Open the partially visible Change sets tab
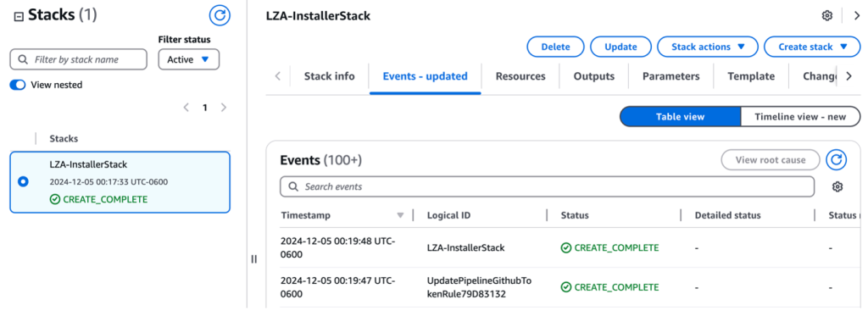This screenshot has height=311, width=868. tap(820, 76)
